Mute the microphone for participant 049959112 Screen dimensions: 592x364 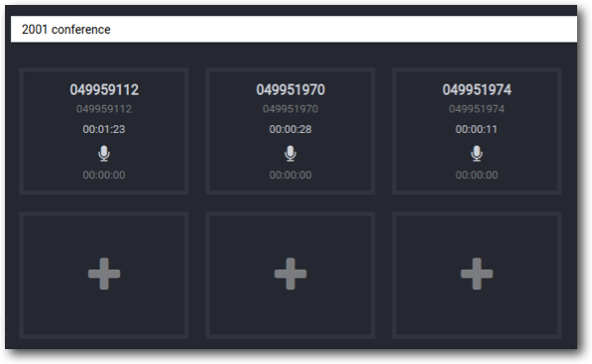[104, 154]
